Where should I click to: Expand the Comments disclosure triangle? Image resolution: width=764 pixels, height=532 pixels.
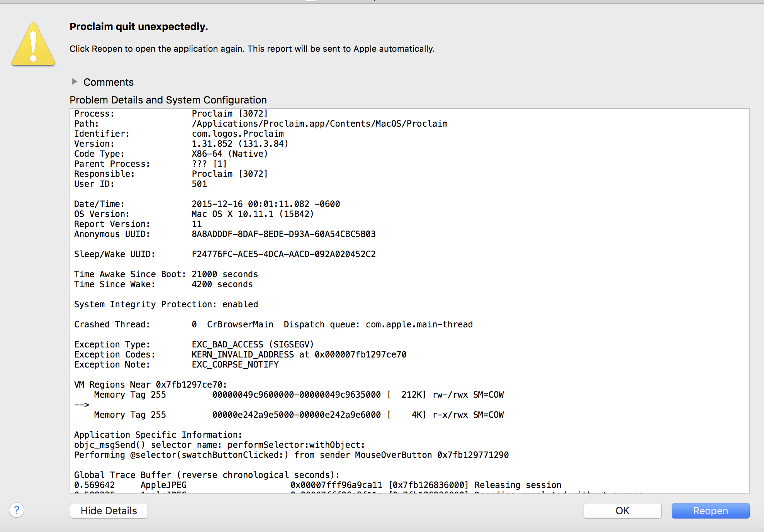tap(75, 81)
